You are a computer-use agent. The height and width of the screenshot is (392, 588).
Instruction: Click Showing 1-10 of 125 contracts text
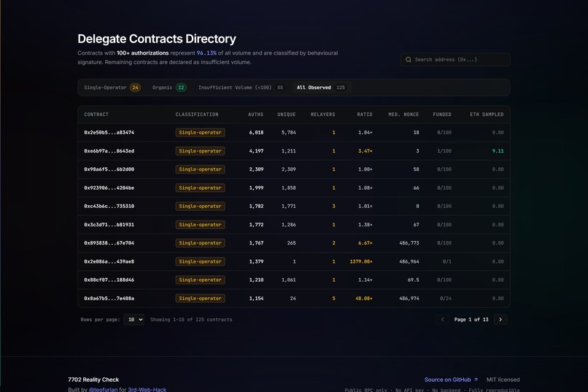coord(191,320)
